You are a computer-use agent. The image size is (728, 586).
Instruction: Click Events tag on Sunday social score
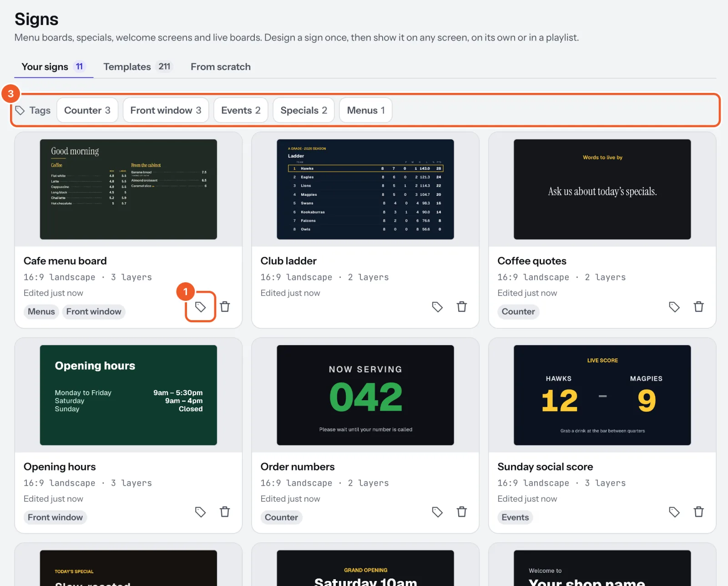[x=515, y=517]
